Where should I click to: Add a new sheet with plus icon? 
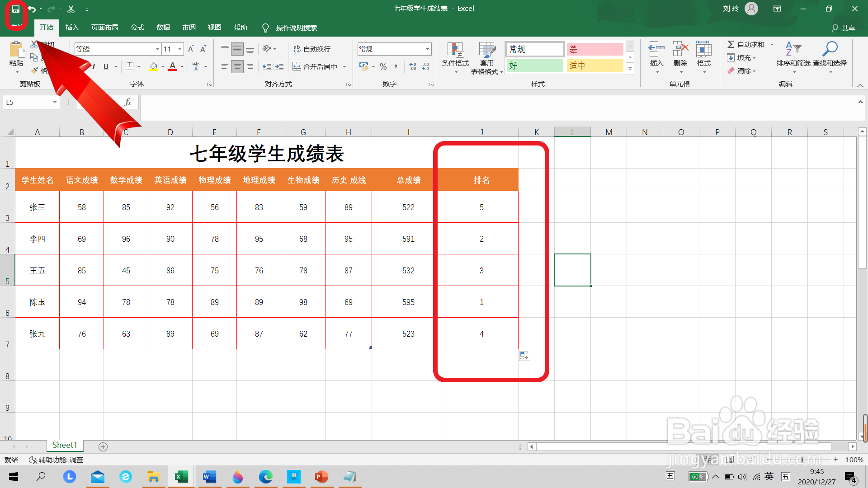point(103,446)
